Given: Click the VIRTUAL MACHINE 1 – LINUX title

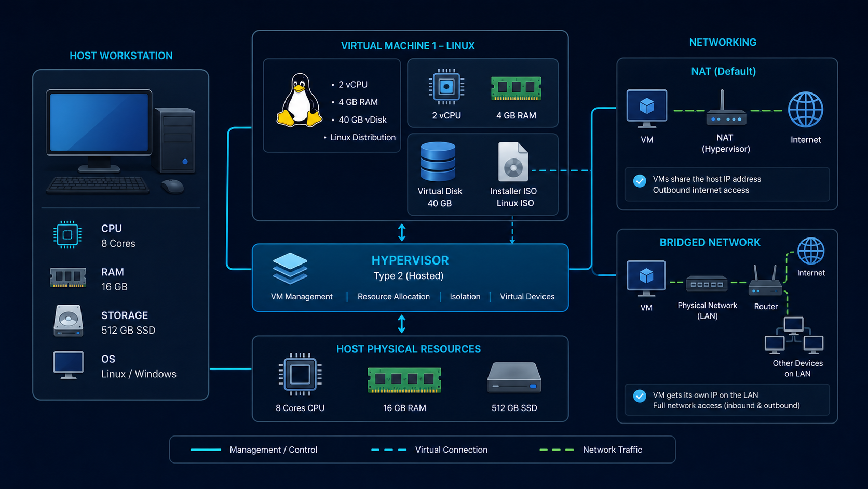Looking at the screenshot, I should point(408,46).
